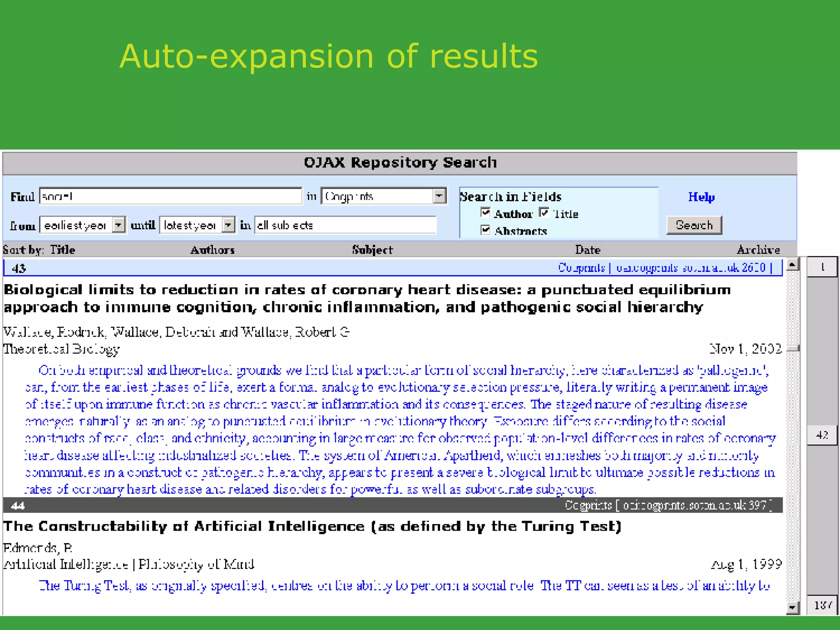Sort results by Archive
The height and width of the screenshot is (630, 840).
point(758,250)
